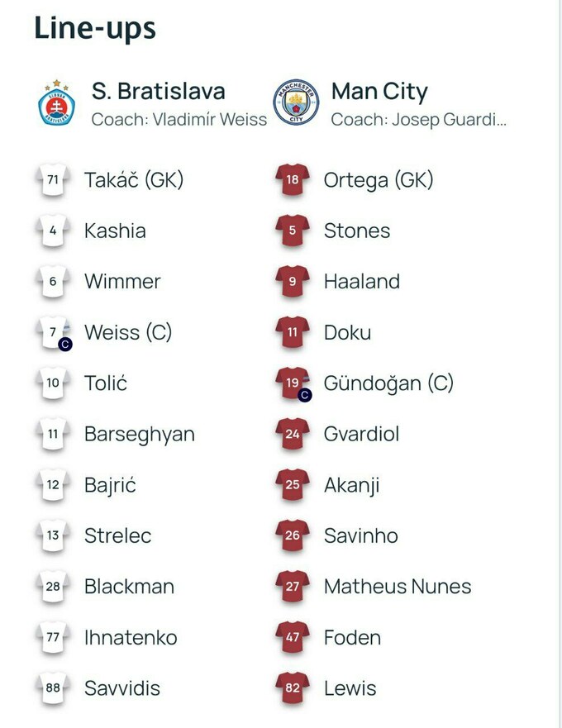Click Ortega's number 18 shirt icon
562x728 pixels.
293,180
